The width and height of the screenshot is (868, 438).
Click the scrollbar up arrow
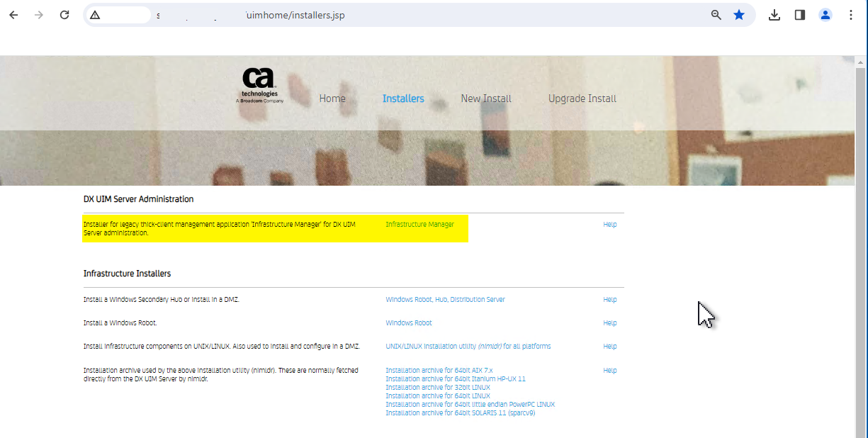pyautogui.click(x=860, y=62)
